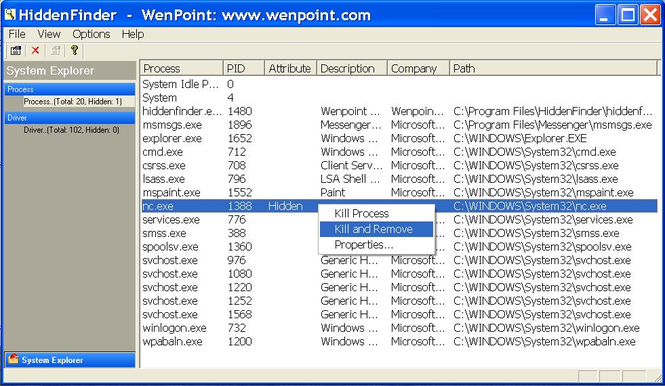Select Driver..(Total: 102, Hidden: 0) item

[71, 130]
